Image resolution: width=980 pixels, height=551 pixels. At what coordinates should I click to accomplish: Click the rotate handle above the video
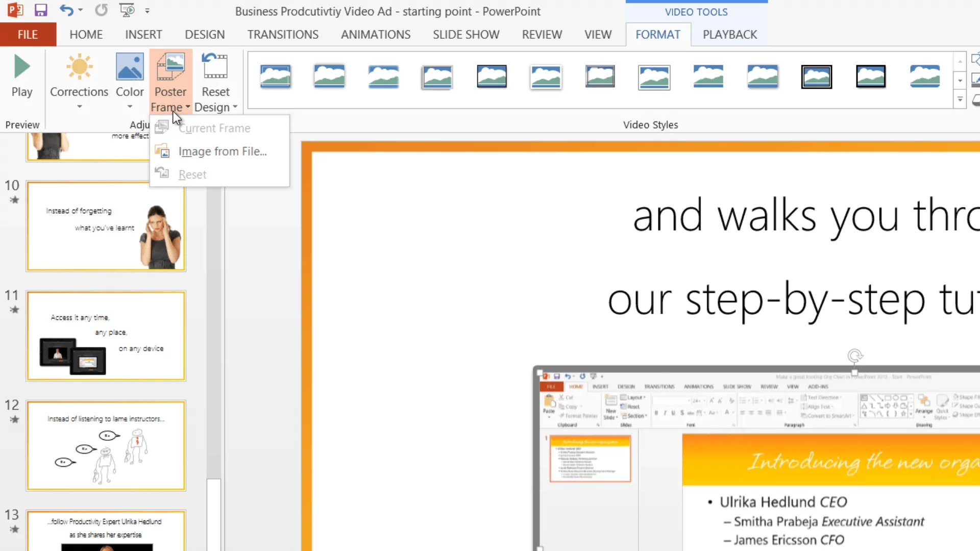coord(855,356)
